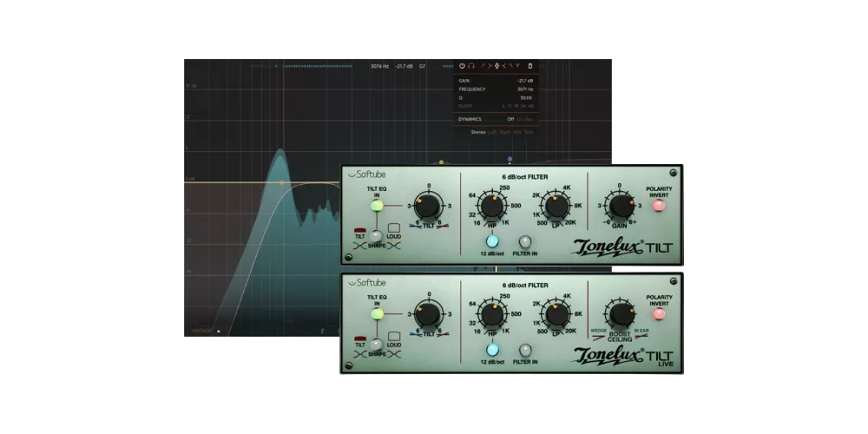868x434 pixels.
Task: Click the purple EQ band node
Action: point(510,159)
